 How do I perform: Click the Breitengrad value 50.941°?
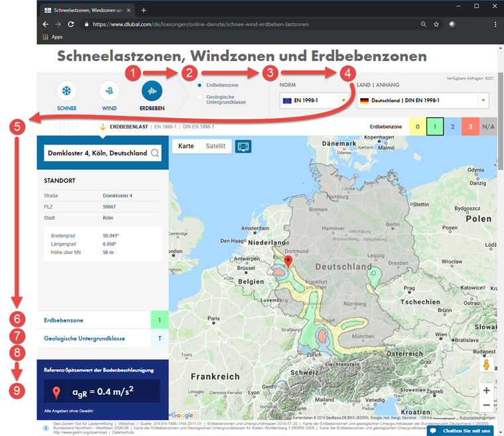tap(111, 236)
